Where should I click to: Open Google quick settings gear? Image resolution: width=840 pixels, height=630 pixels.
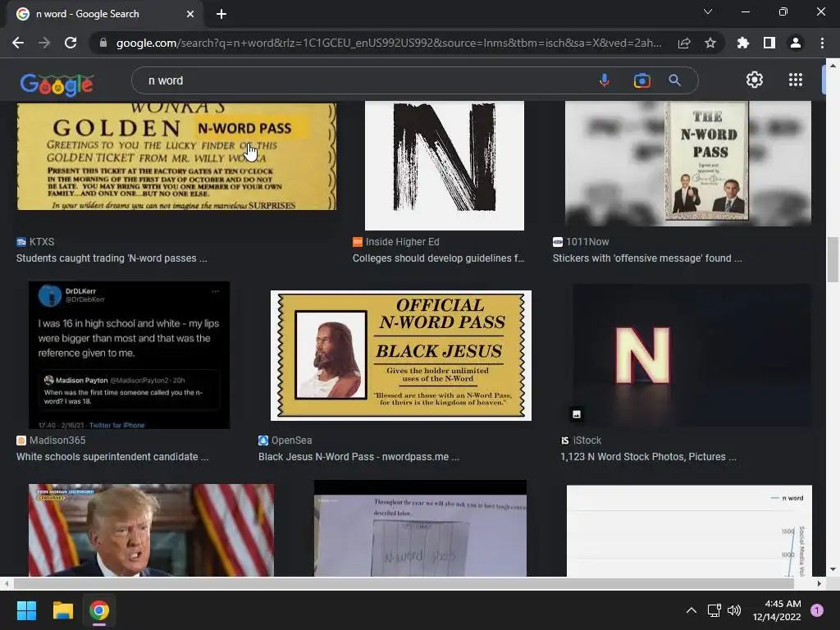pos(755,80)
